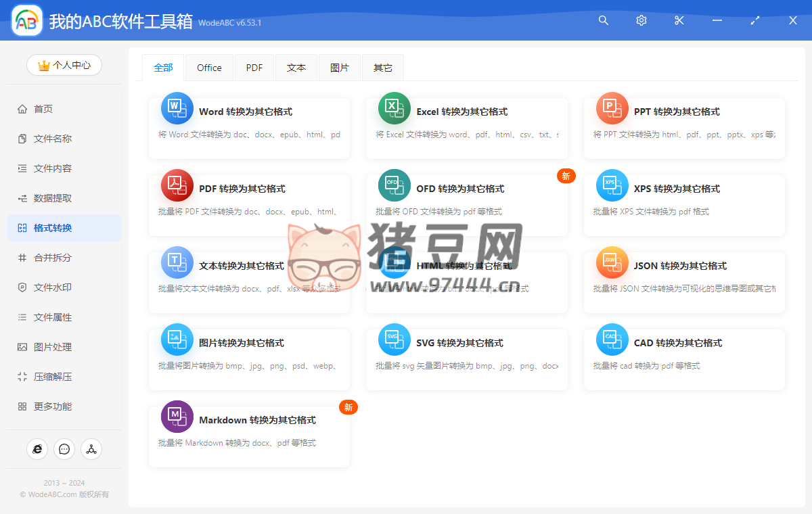Screen dimensions: 812x514
Task: Click the search magnifier in title bar
Action: (x=604, y=20)
